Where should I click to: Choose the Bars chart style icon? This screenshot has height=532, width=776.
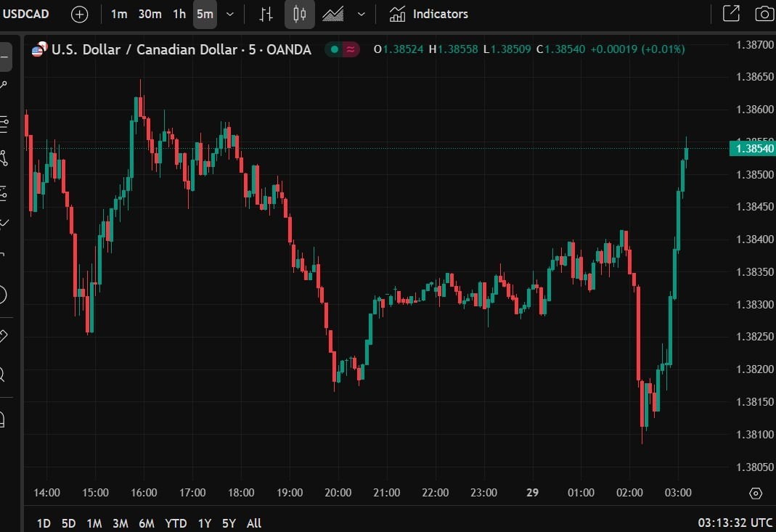pyautogui.click(x=266, y=14)
